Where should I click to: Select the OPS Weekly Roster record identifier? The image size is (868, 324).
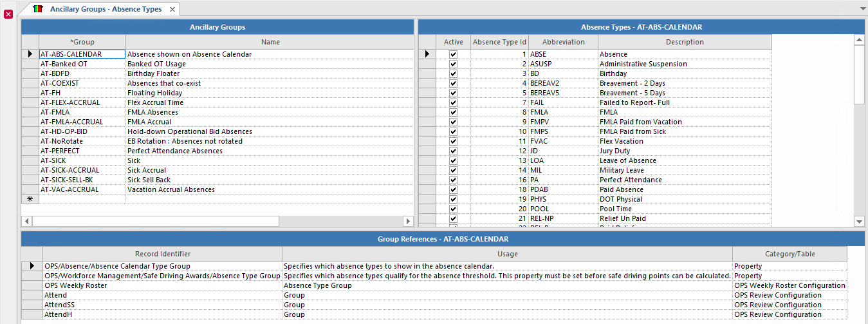pyautogui.click(x=163, y=285)
